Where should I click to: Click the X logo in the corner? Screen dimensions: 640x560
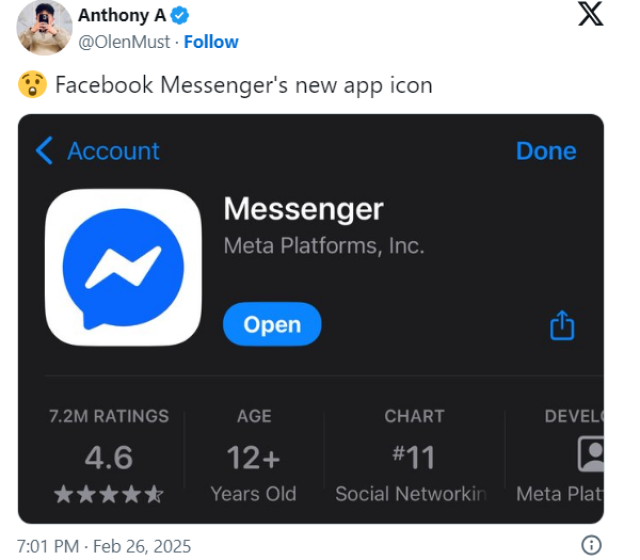[590, 14]
